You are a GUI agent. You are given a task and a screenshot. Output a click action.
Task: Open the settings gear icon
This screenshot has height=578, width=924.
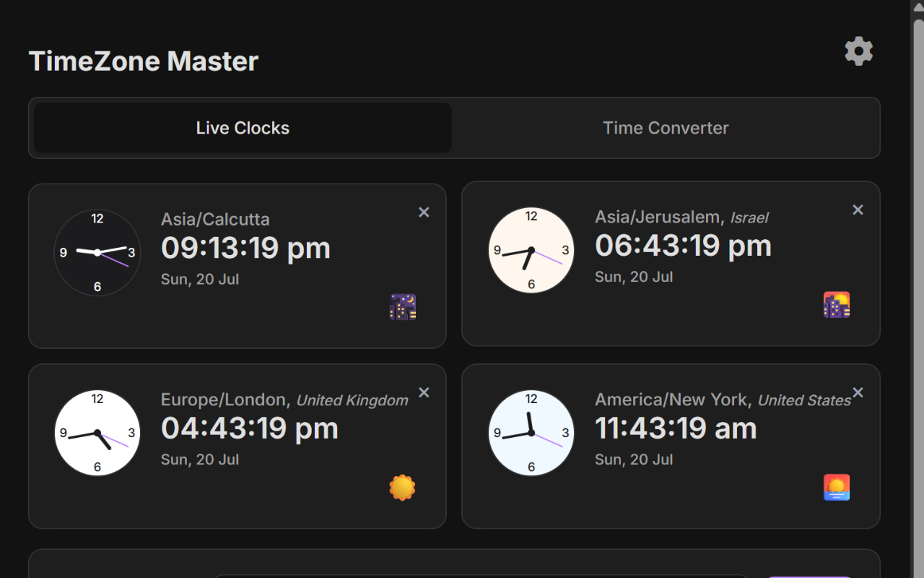[858, 51]
